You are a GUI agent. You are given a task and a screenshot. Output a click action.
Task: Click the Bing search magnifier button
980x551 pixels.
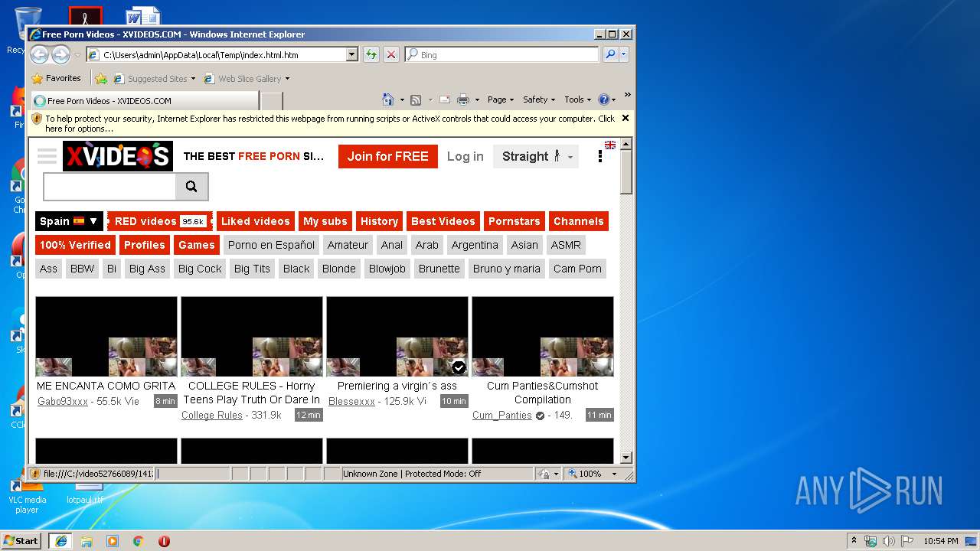(610, 54)
